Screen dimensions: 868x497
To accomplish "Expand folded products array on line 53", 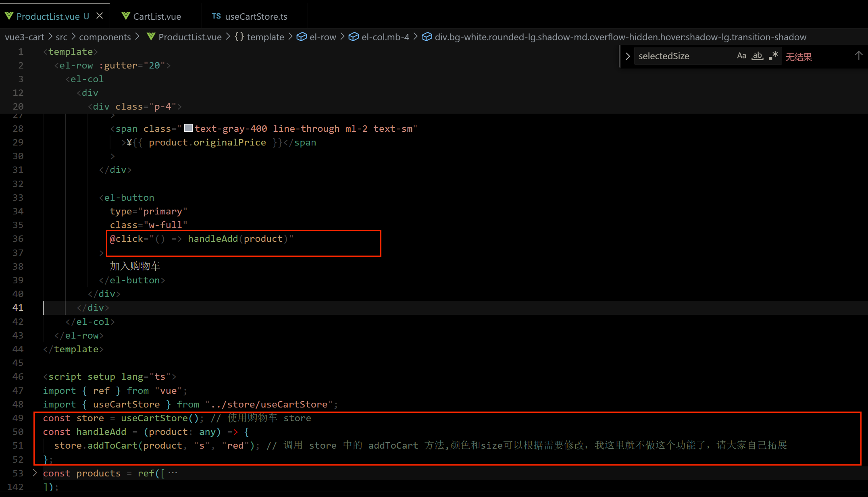I will (x=35, y=472).
